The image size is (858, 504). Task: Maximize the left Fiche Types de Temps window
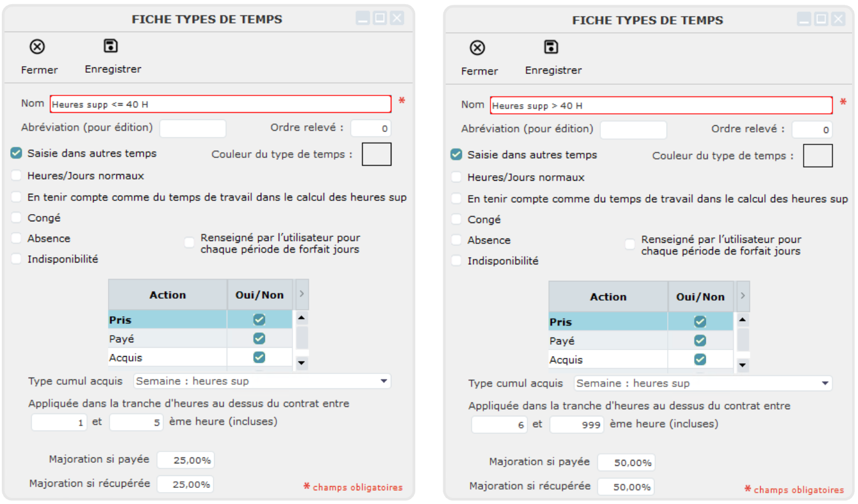pos(379,18)
